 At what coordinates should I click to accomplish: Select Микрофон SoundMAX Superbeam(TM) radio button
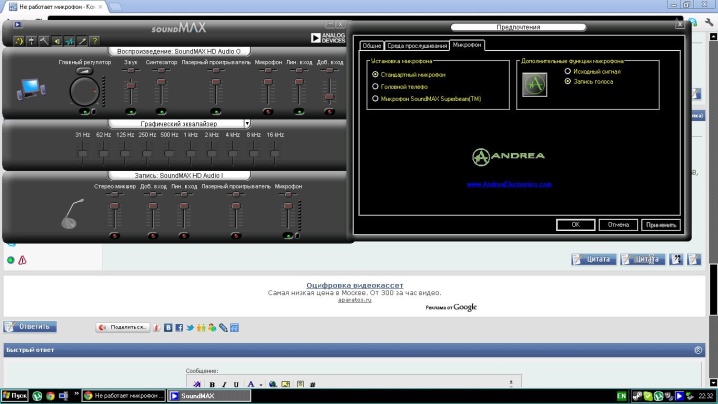(x=375, y=98)
